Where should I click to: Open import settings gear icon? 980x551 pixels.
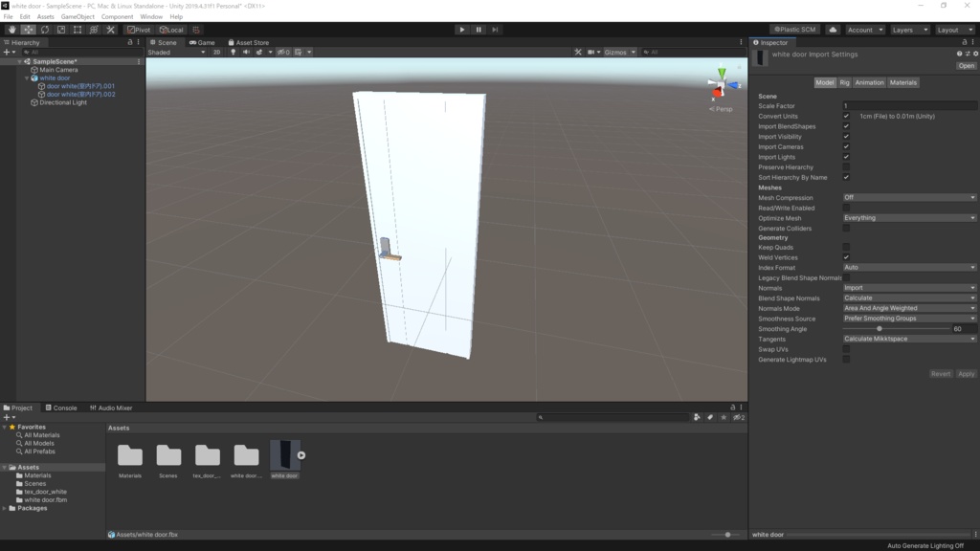(975, 54)
